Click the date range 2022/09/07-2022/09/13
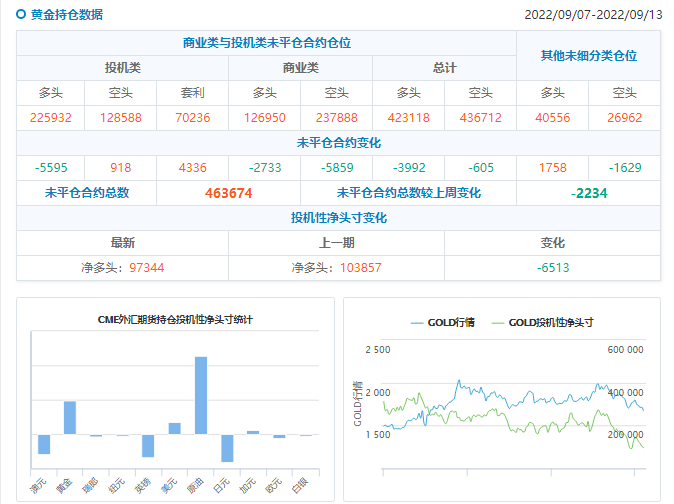 593,15
